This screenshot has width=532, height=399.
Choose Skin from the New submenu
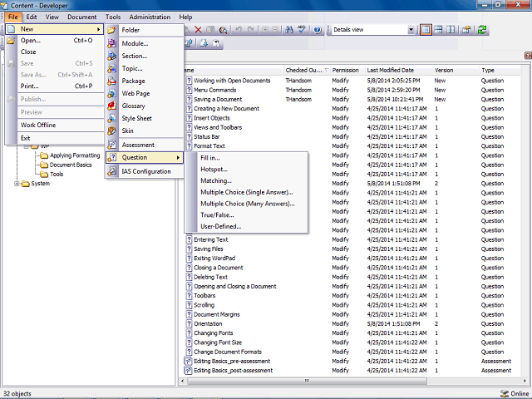pos(145,131)
